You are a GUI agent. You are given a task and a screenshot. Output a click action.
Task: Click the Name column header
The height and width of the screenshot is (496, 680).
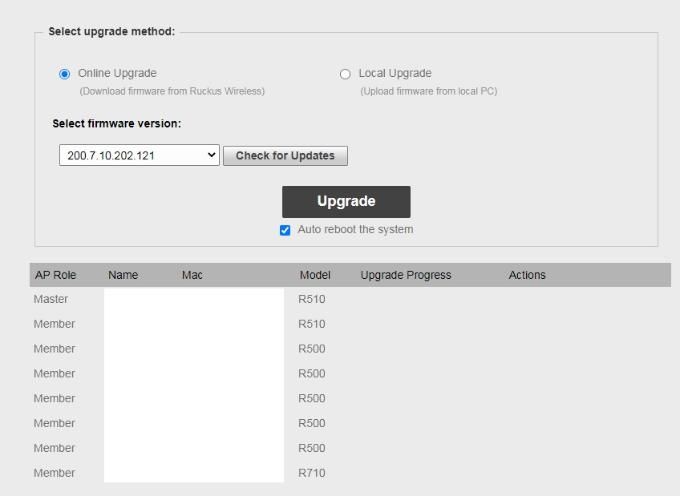[122, 275]
